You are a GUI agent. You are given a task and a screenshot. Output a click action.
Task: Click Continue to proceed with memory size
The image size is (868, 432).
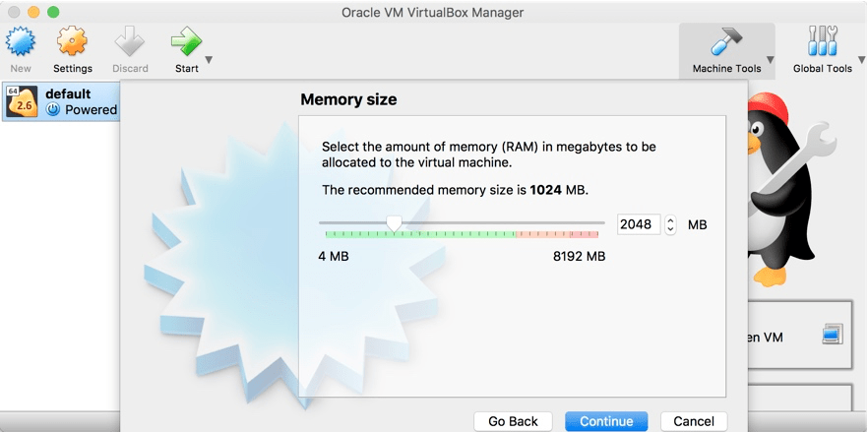(606, 421)
